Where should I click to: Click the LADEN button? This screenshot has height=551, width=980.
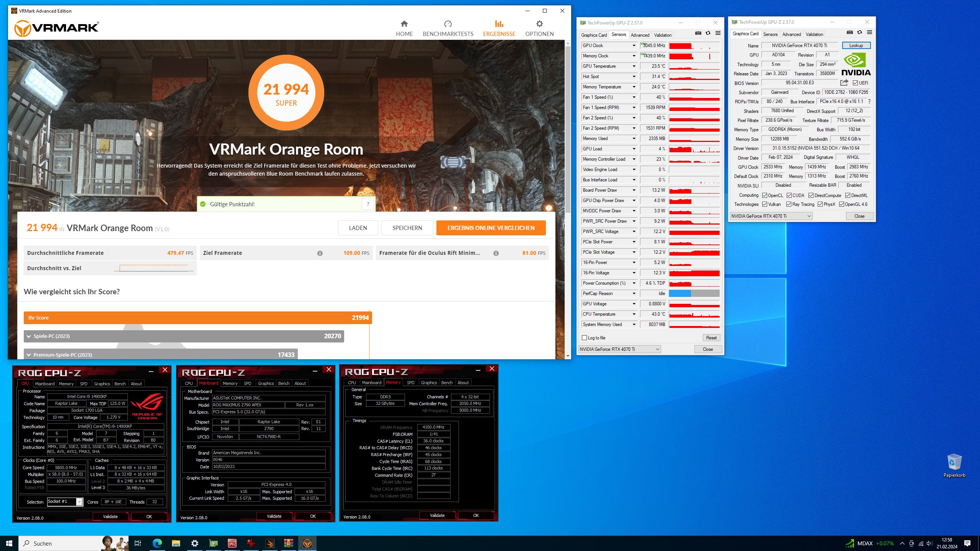point(358,228)
